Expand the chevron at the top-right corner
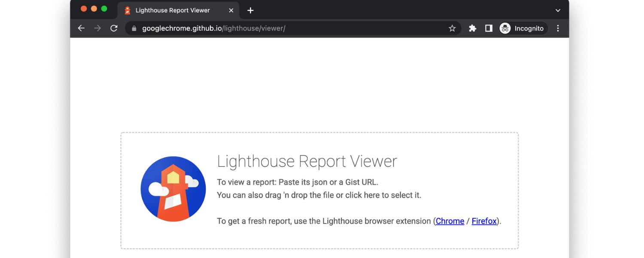This screenshot has width=644, height=258. (557, 10)
